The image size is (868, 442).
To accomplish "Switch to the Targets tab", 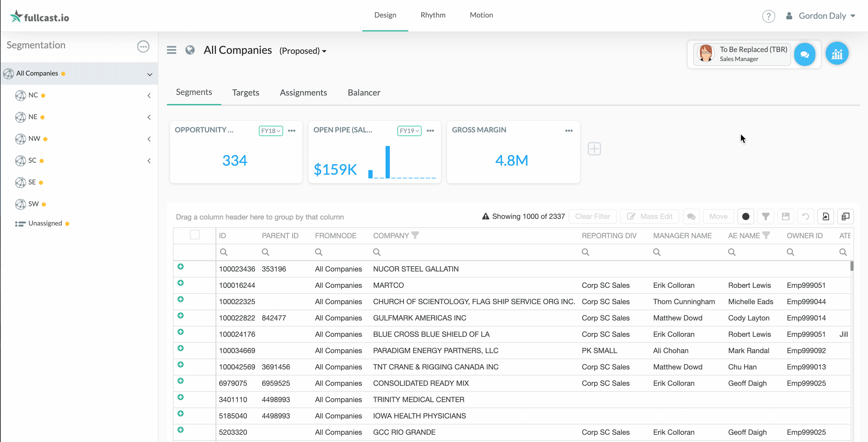I will tap(245, 93).
